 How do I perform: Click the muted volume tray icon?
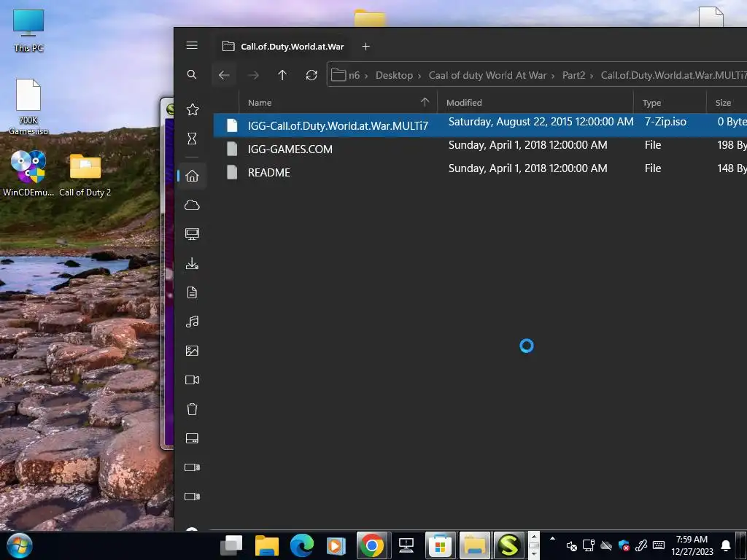pos(571,545)
